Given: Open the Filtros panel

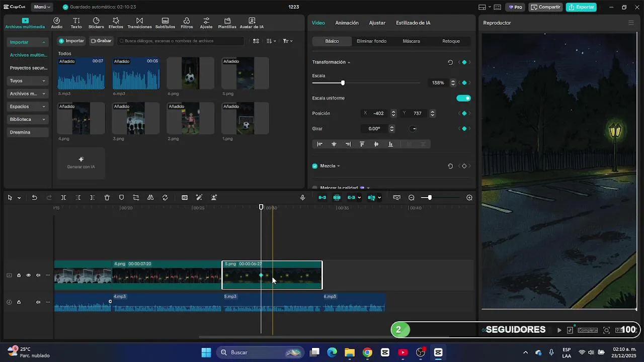Looking at the screenshot, I should coord(187,23).
